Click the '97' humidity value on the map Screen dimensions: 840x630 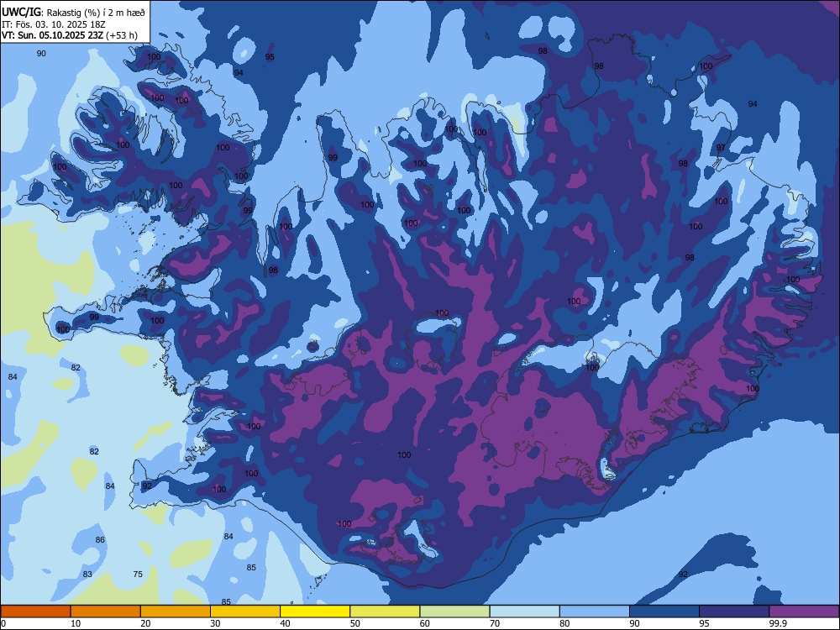(x=721, y=147)
